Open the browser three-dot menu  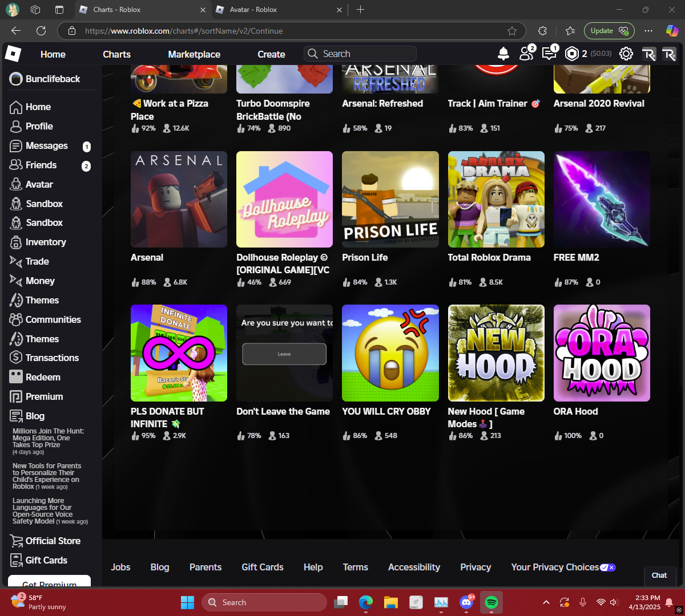tap(648, 31)
